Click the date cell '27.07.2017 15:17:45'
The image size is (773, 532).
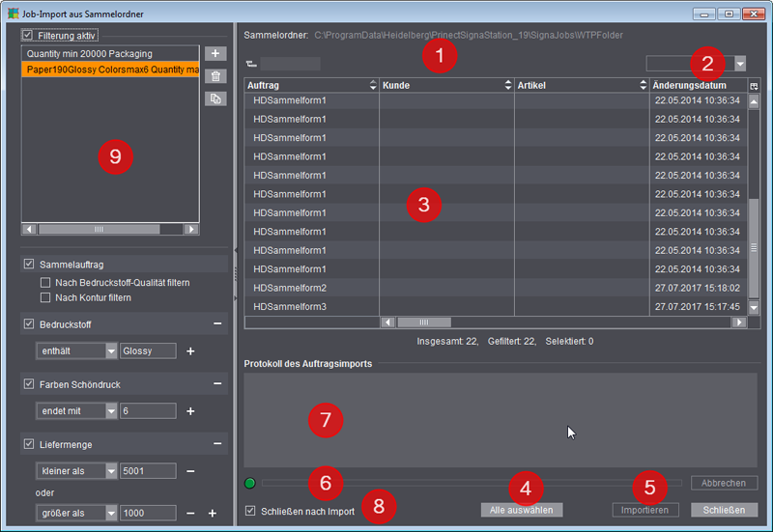[x=698, y=306]
